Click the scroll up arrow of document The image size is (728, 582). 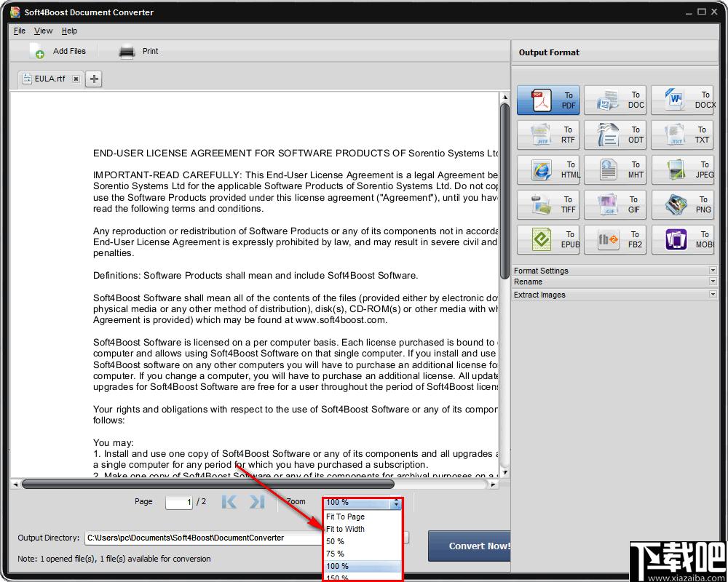point(505,97)
